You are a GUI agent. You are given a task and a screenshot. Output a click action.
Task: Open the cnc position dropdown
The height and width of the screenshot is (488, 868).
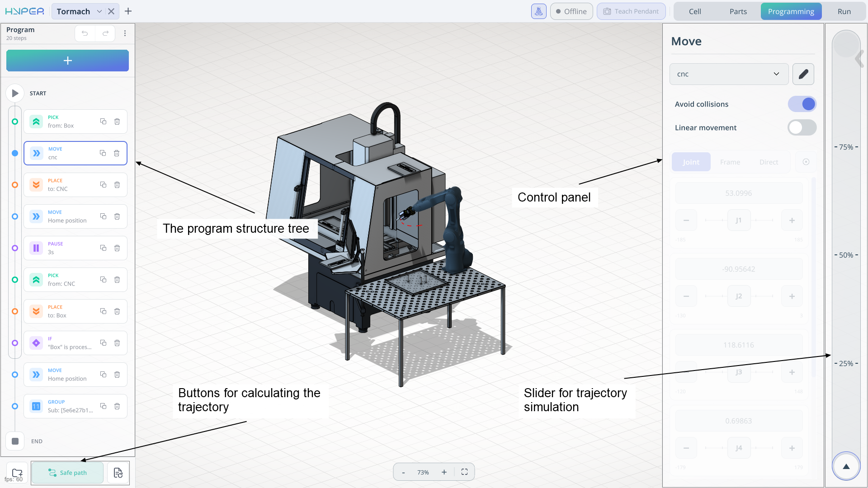[x=729, y=74]
